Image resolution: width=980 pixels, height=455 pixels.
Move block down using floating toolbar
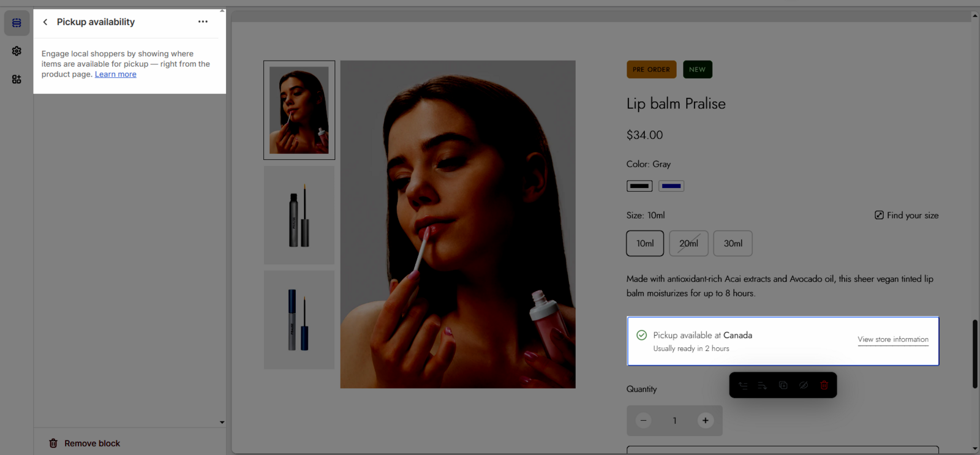[763, 385]
